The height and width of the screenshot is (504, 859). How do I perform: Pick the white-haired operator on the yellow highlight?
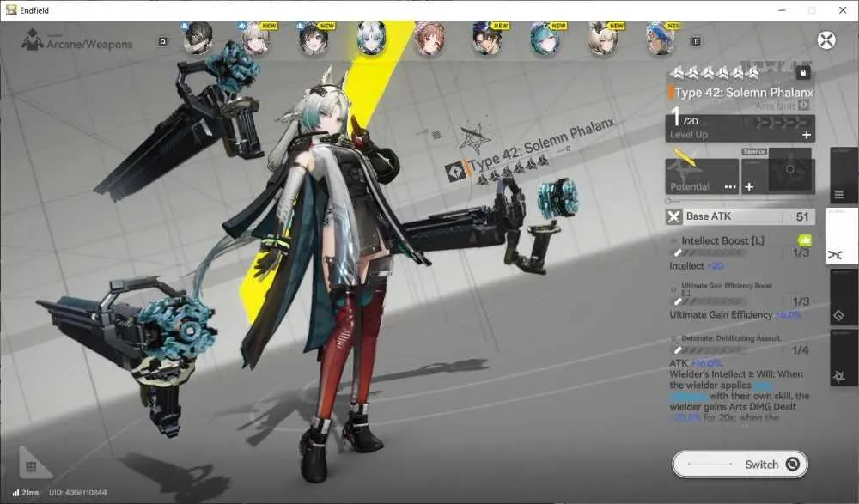click(x=371, y=39)
